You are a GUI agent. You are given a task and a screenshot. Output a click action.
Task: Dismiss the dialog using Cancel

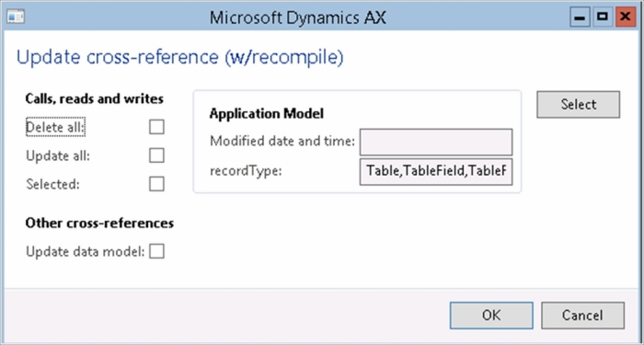click(x=582, y=316)
